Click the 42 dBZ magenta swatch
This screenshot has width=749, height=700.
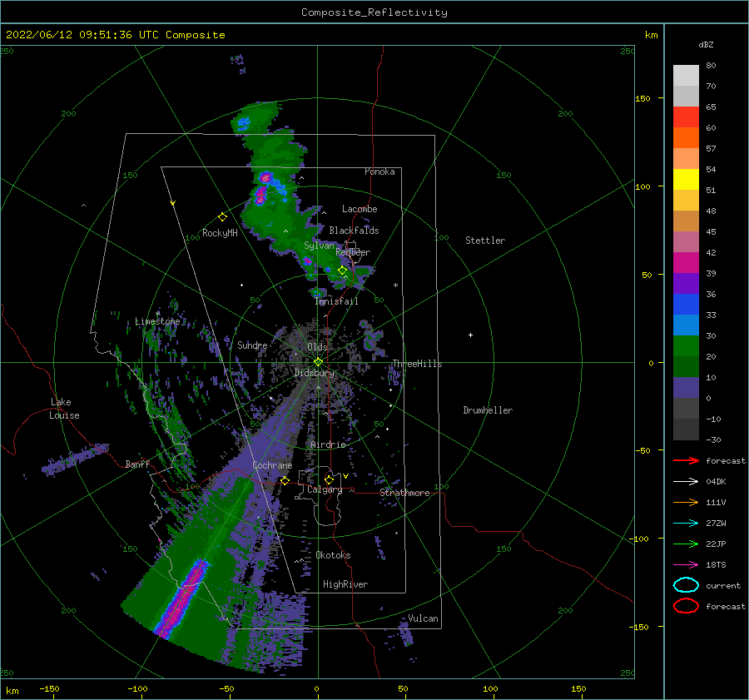tap(686, 262)
